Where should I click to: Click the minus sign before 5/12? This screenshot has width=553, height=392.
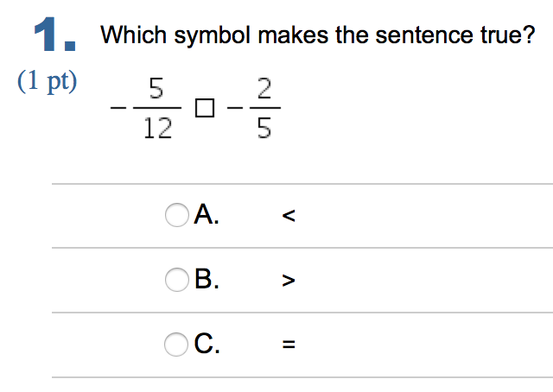(x=117, y=109)
